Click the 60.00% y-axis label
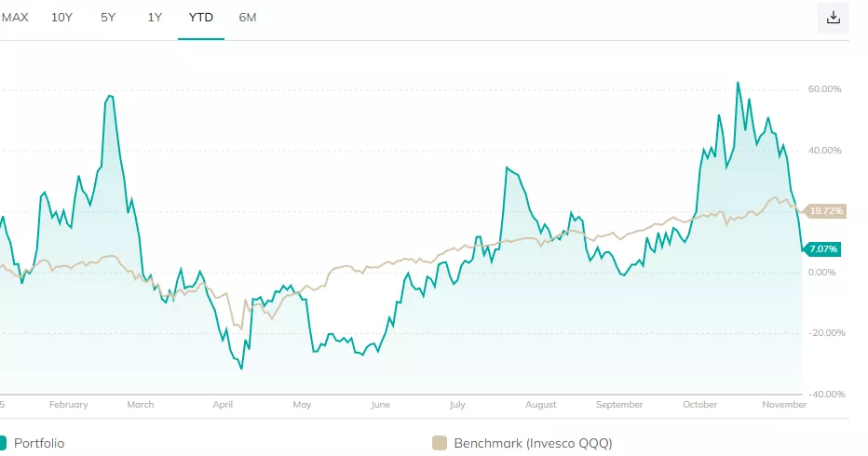The image size is (868, 456). click(824, 89)
